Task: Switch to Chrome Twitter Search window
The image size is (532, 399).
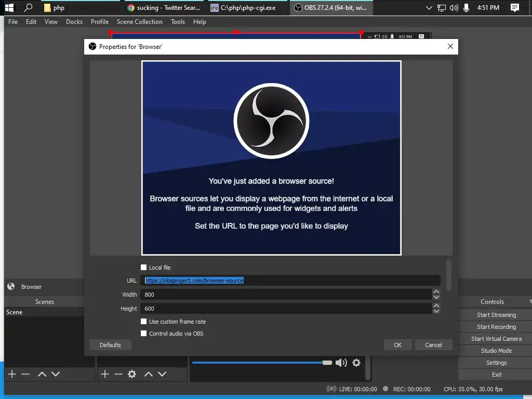Action: coord(164,8)
